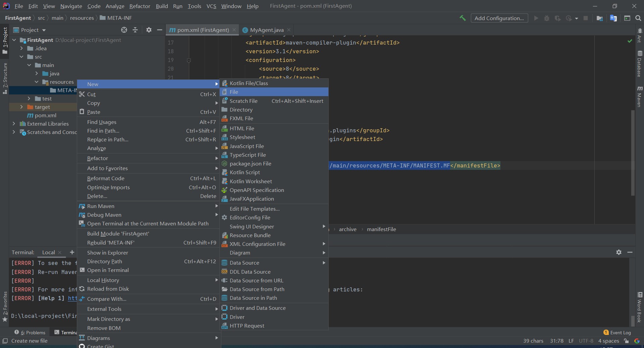Expand External Libraries node

[x=14, y=124]
